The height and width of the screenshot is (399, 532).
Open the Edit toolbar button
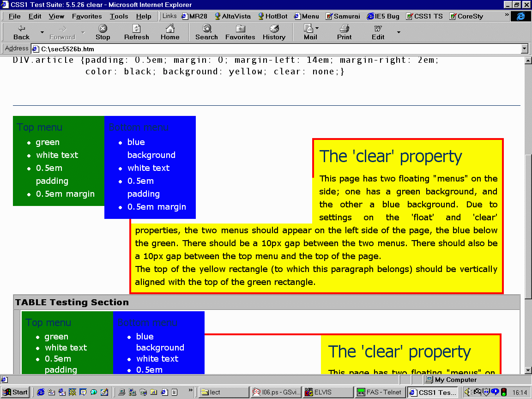(378, 29)
